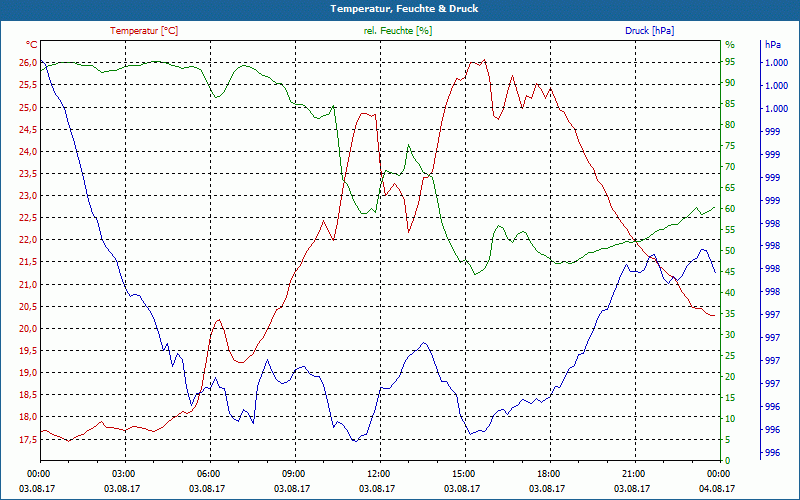This screenshot has height=500, width=800.
Task: Click the '09:00' time axis label
Action: pos(295,473)
